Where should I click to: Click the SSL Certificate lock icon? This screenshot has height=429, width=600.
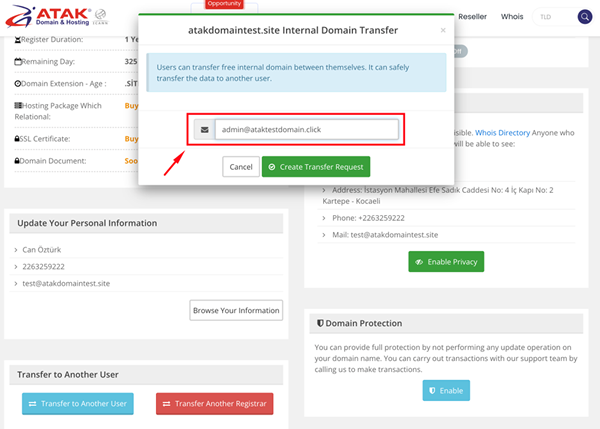[17, 139]
